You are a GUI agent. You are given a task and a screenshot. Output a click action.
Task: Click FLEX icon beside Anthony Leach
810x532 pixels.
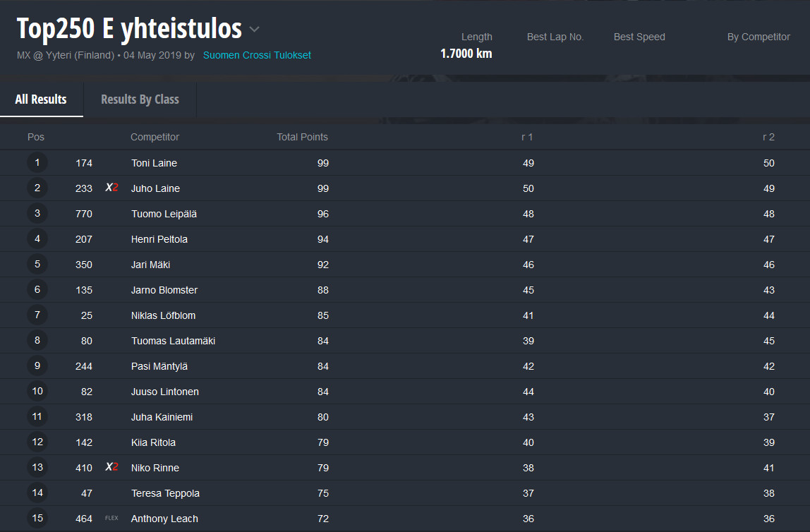click(111, 518)
